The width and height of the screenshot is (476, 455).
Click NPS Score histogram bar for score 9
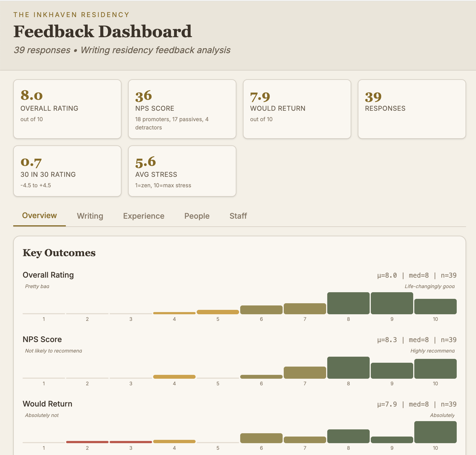(x=392, y=371)
